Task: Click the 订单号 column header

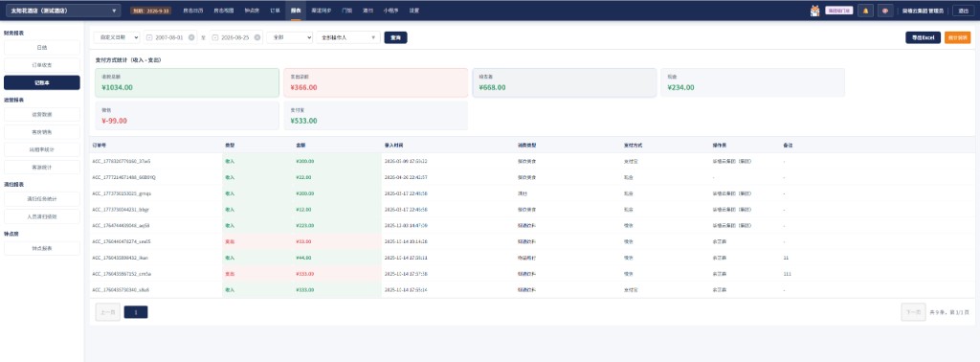Action: pyautogui.click(x=100, y=145)
